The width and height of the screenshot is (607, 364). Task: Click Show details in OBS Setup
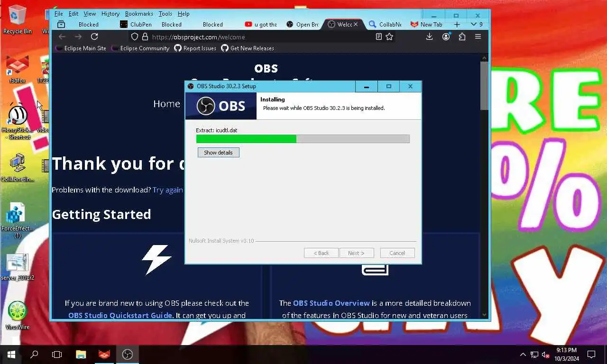218,153
